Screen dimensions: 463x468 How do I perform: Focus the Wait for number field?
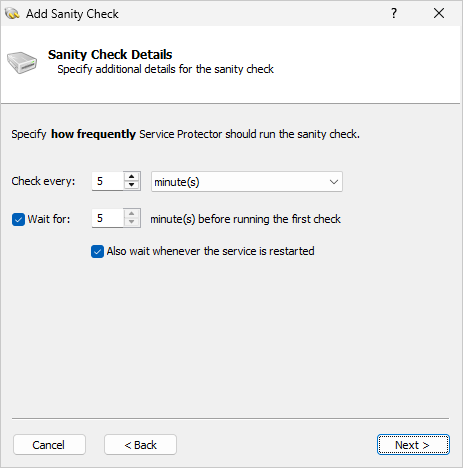pyautogui.click(x=108, y=218)
